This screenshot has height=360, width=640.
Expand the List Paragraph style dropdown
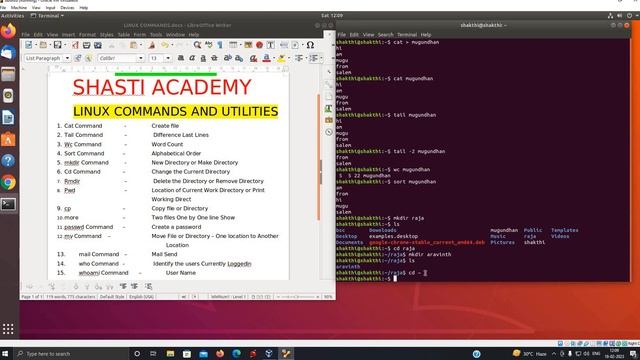click(67, 58)
